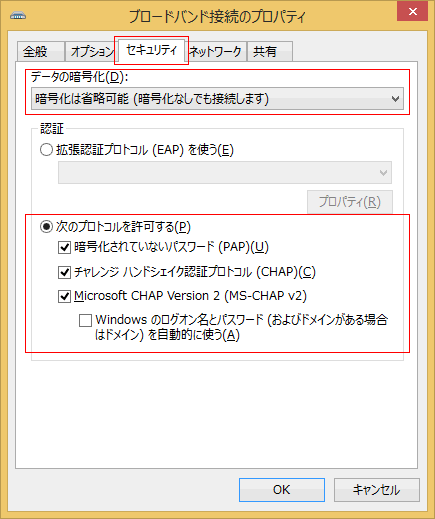Select the EAP authentication radio button
This screenshot has width=435, height=519.
coord(46,150)
